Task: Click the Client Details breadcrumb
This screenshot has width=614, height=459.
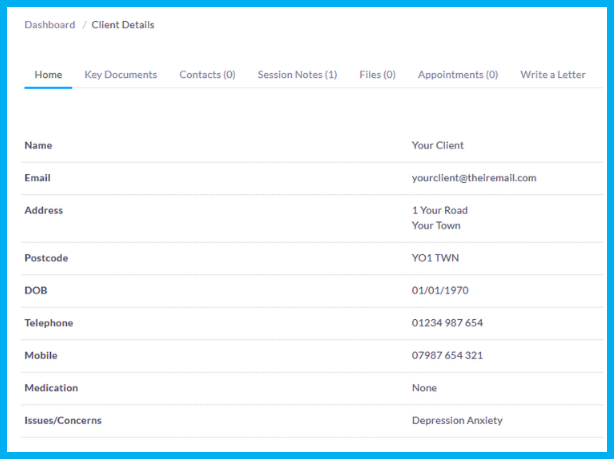Action: [123, 25]
